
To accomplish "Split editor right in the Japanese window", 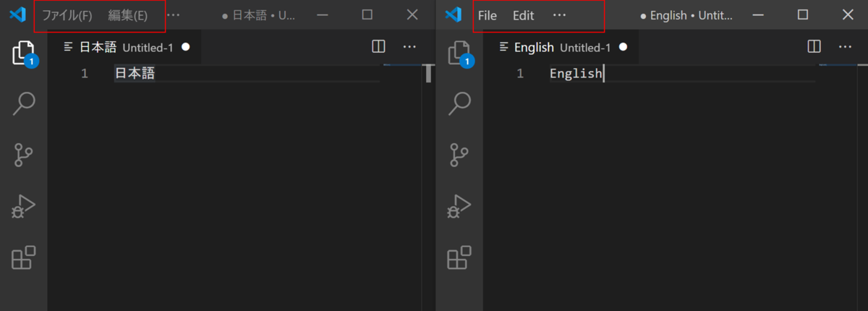I will [378, 47].
